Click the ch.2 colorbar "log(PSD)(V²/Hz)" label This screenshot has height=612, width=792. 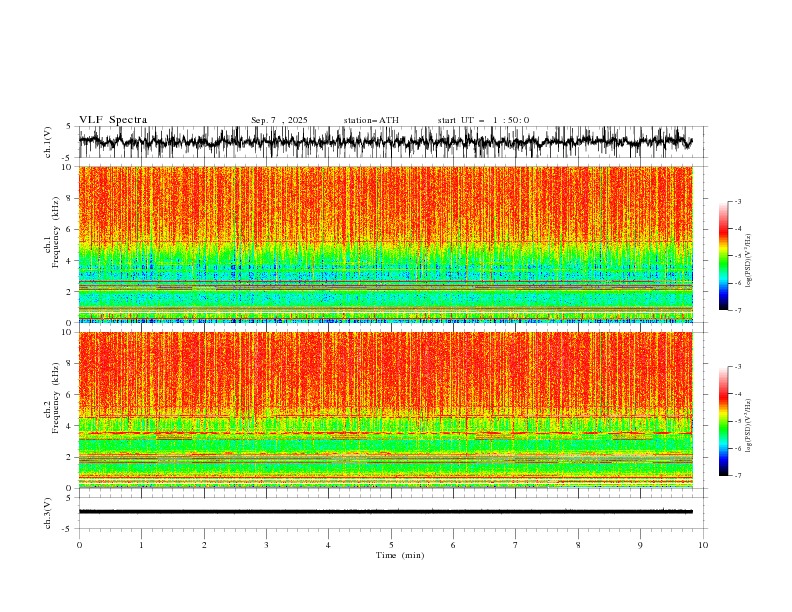tap(749, 425)
